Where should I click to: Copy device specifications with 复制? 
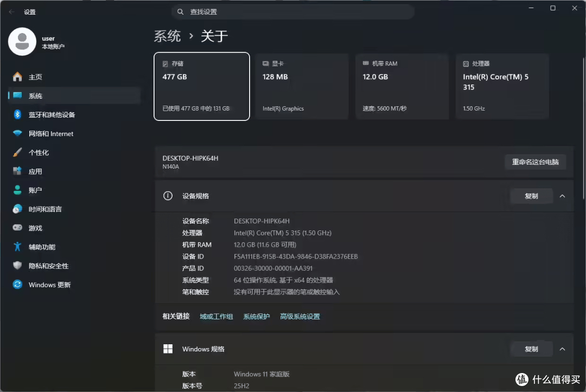point(531,196)
